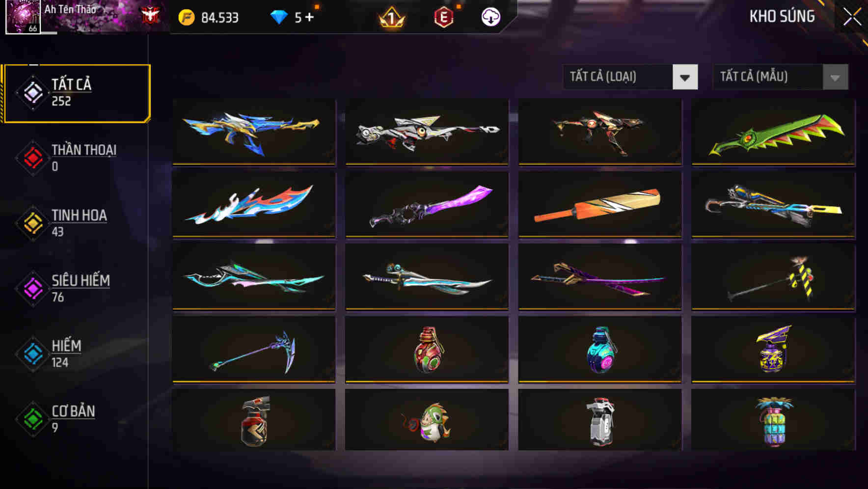This screenshot has height=489, width=868.
Task: Open the Tất Cả (Loại) combo box
Action: pos(630,77)
